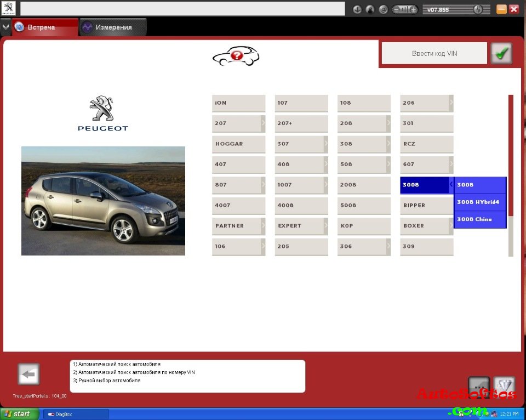Image resolution: width=526 pixels, height=420 pixels.
Task: Click the three-dots button in the bottom bar
Action: coord(479,387)
